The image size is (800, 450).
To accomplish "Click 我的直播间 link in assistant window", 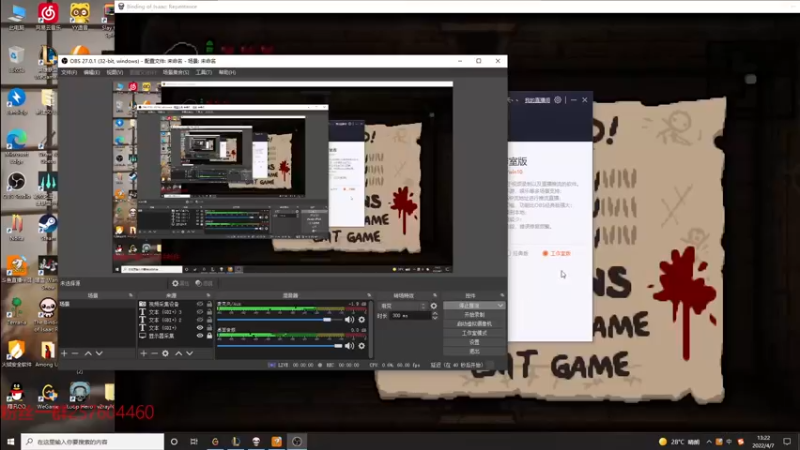I will (537, 100).
